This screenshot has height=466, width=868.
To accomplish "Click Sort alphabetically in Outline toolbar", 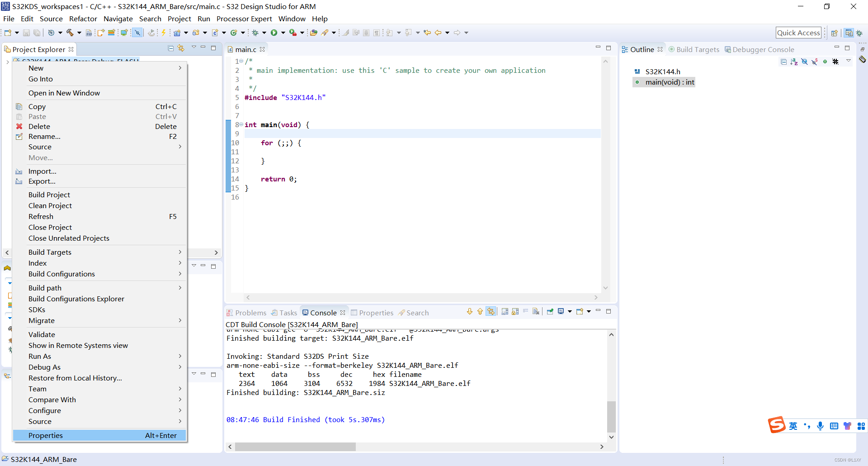I will point(794,62).
